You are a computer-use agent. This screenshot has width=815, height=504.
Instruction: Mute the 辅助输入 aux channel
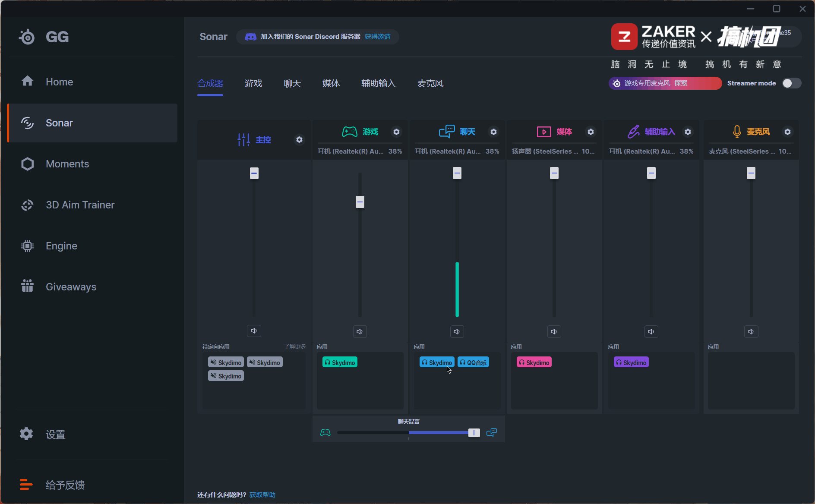point(651,331)
